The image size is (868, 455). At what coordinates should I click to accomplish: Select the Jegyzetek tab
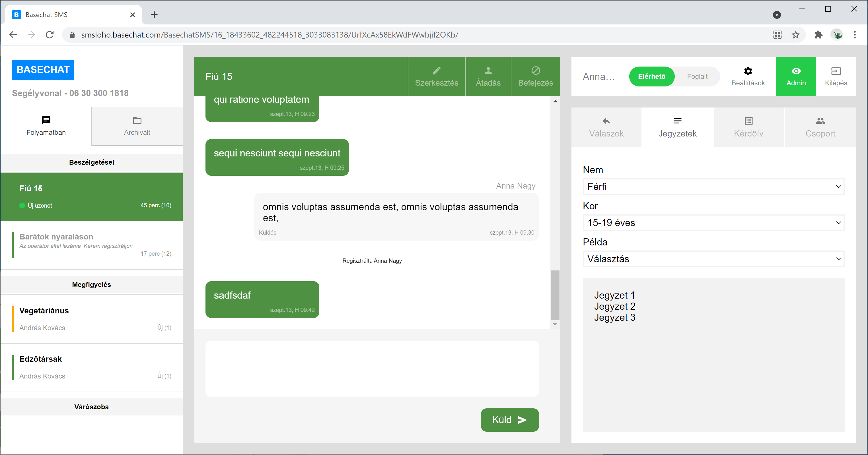677,127
